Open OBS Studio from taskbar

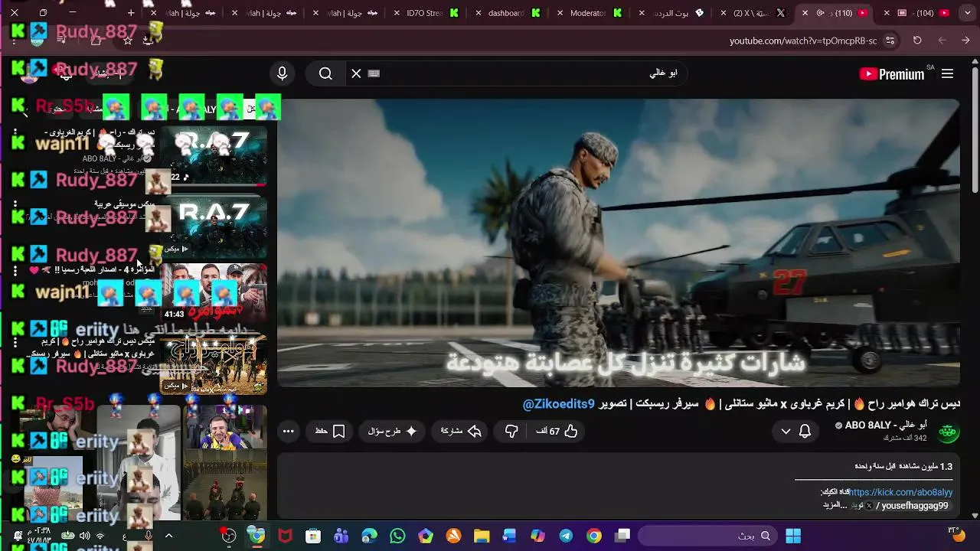coord(229,536)
